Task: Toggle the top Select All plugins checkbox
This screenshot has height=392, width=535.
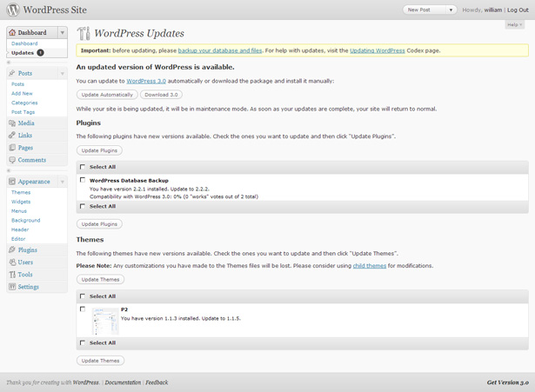Action: coord(83,167)
